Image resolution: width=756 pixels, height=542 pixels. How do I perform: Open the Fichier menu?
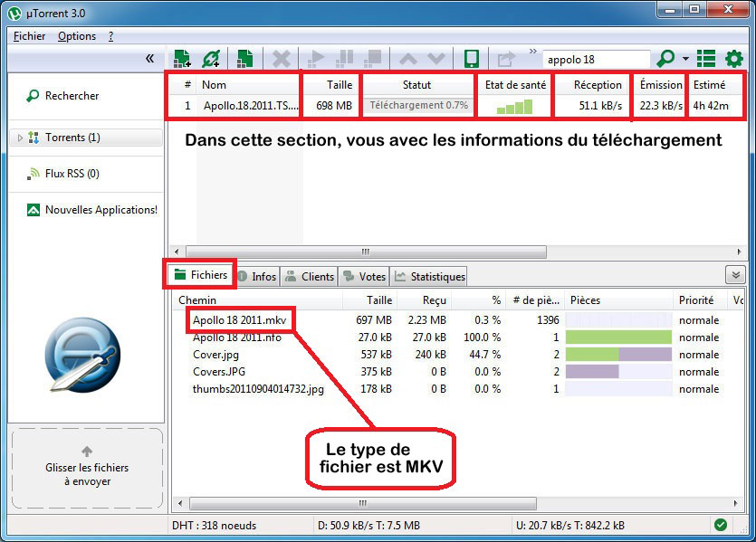(x=29, y=36)
